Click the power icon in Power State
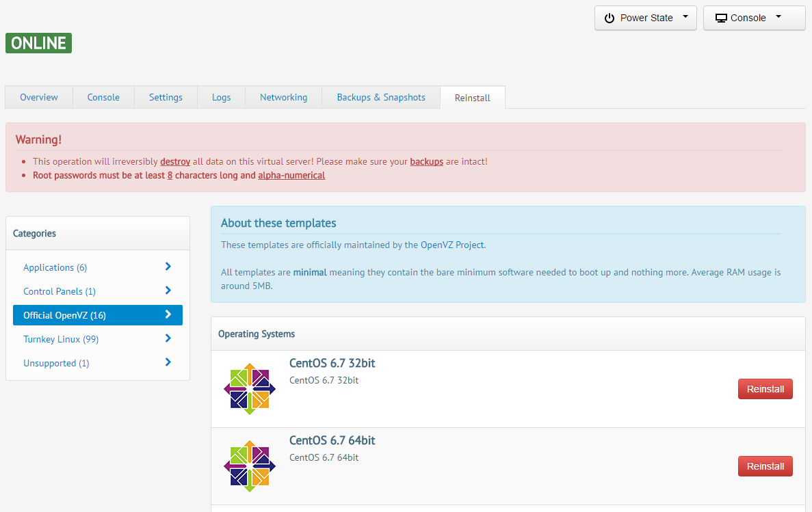Screen dimensions: 812x512 [610, 18]
